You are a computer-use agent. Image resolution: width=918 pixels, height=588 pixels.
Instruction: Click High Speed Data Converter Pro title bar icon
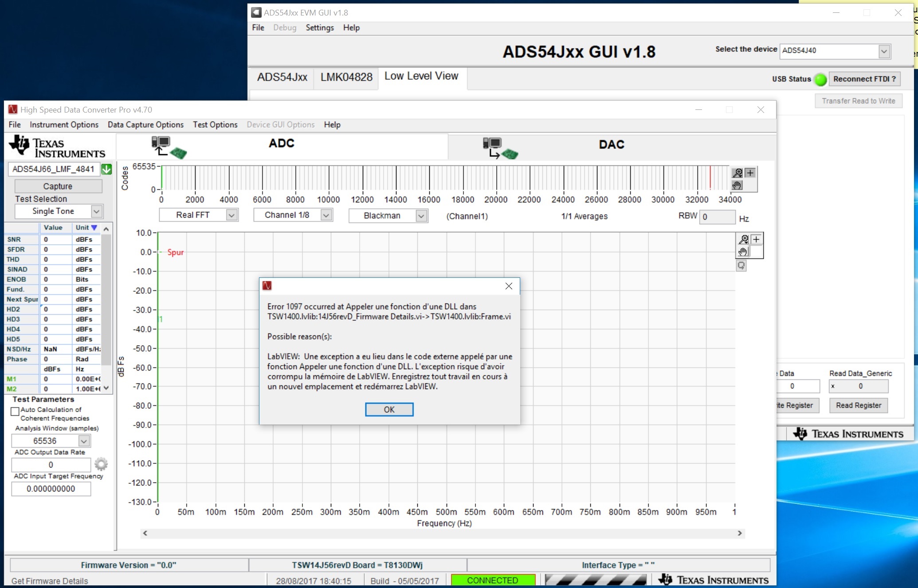(x=13, y=109)
